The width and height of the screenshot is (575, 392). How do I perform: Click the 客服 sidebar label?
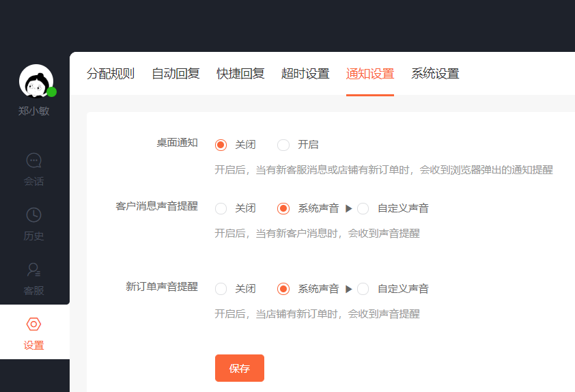(x=33, y=290)
